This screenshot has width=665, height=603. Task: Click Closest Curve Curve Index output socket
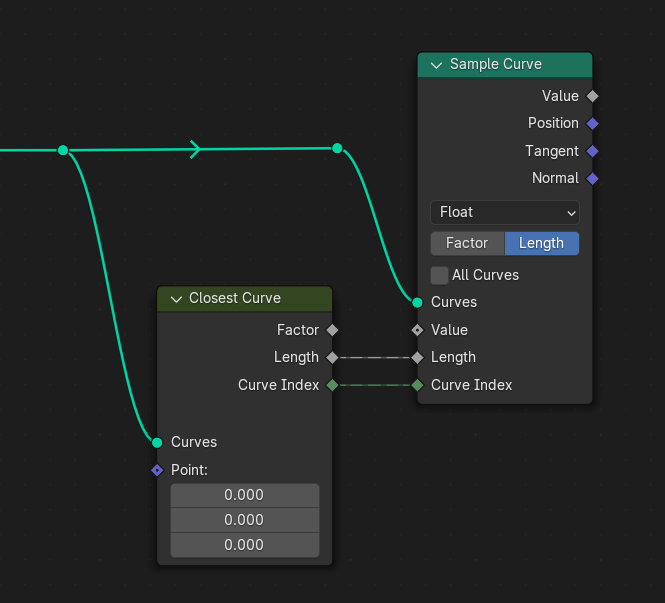(x=332, y=385)
